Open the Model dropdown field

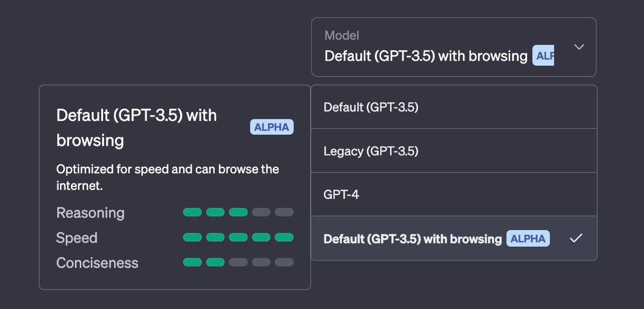453,47
